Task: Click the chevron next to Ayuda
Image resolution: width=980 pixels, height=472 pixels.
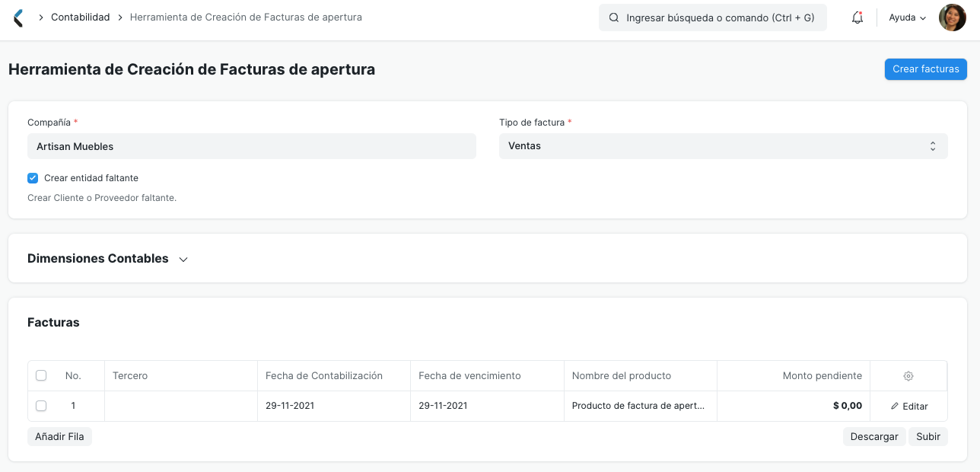Action: 921,18
